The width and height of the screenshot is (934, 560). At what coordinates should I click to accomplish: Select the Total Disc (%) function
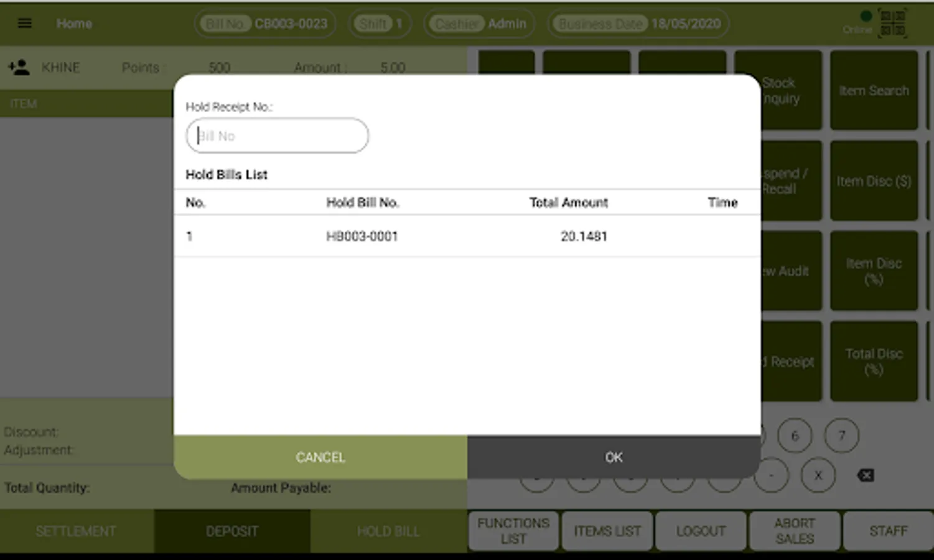click(x=874, y=361)
